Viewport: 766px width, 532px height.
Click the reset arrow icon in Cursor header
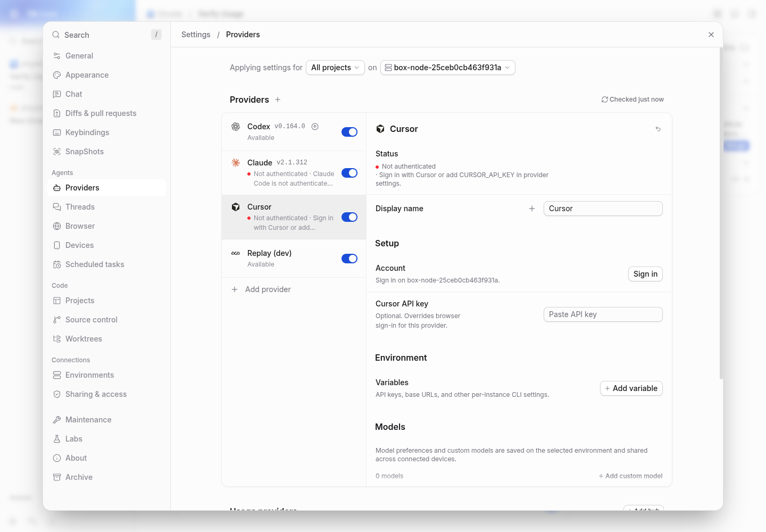658,129
